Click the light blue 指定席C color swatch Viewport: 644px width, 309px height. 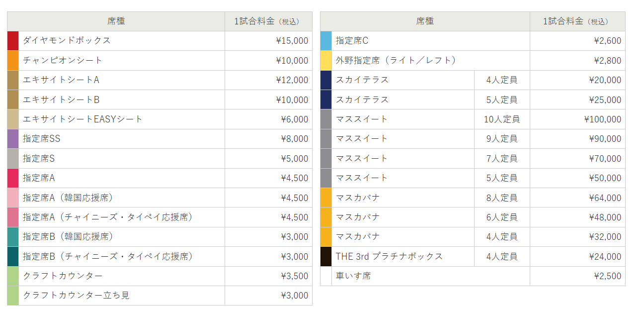click(x=326, y=41)
